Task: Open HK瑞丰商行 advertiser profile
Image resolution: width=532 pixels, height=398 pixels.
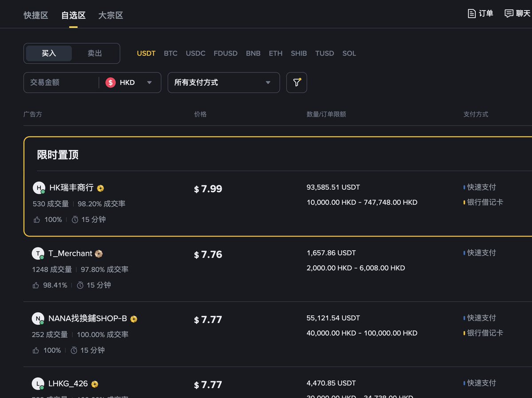Action: pos(71,188)
